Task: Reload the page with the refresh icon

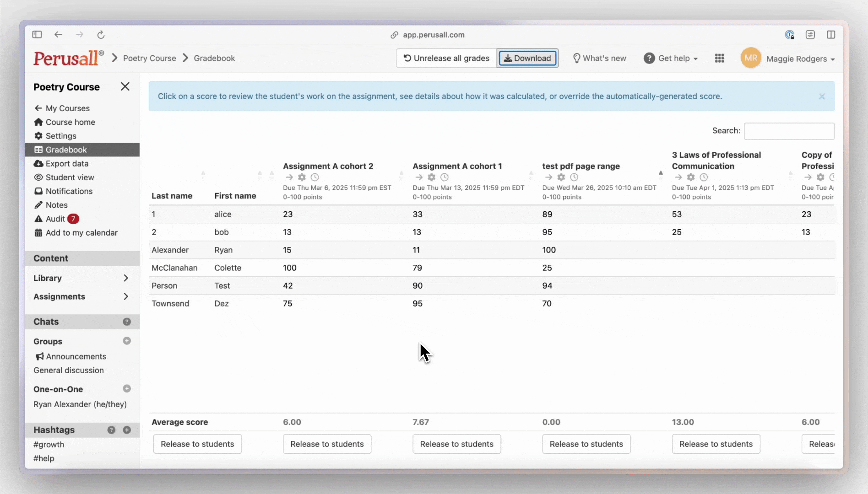Action: [x=101, y=34]
